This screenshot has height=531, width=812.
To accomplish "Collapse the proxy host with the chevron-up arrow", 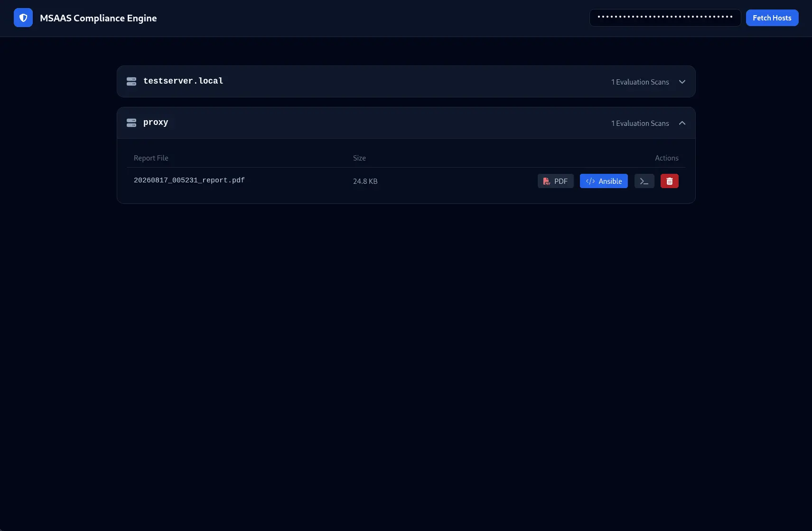I will (682, 123).
